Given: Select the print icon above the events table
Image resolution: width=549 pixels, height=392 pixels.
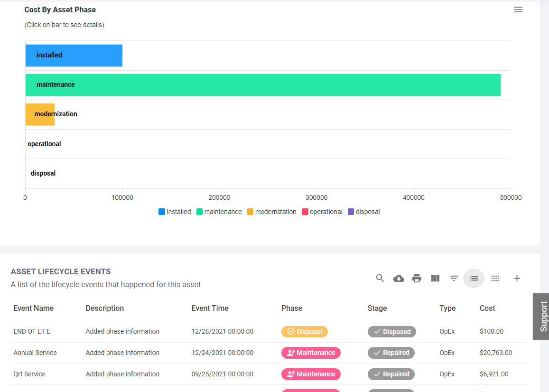Looking at the screenshot, I should [417, 279].
